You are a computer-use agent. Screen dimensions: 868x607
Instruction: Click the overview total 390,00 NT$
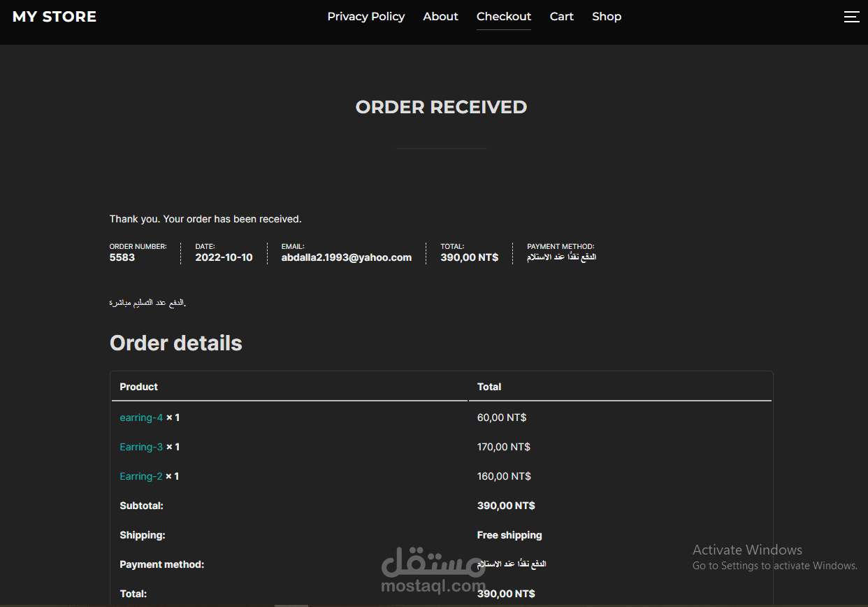(x=470, y=257)
